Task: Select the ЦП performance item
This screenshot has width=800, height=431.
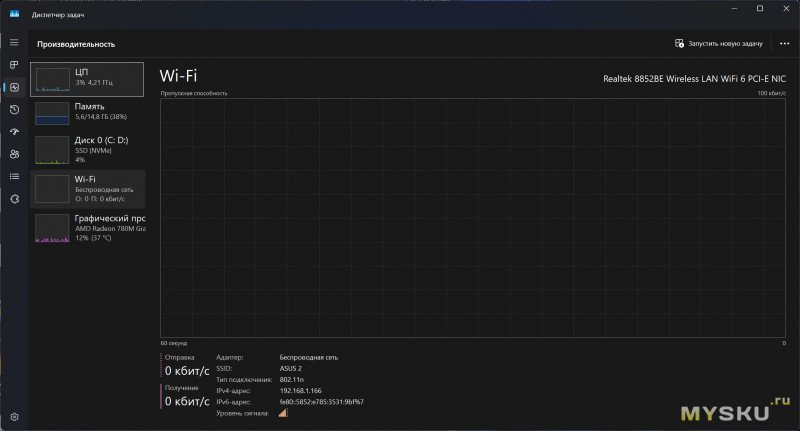Action: pos(87,78)
